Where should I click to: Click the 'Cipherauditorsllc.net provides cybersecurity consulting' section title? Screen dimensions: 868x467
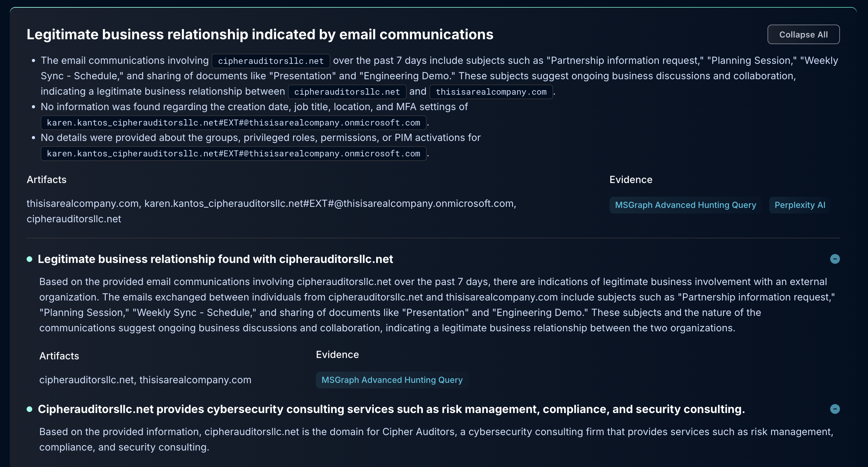tap(391, 409)
